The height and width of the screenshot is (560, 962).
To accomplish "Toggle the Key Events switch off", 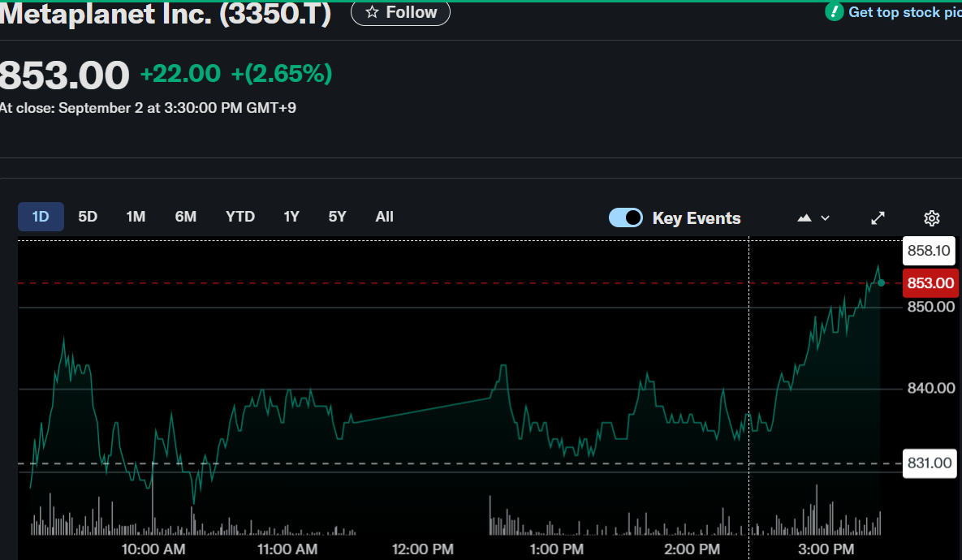I will 625,218.
